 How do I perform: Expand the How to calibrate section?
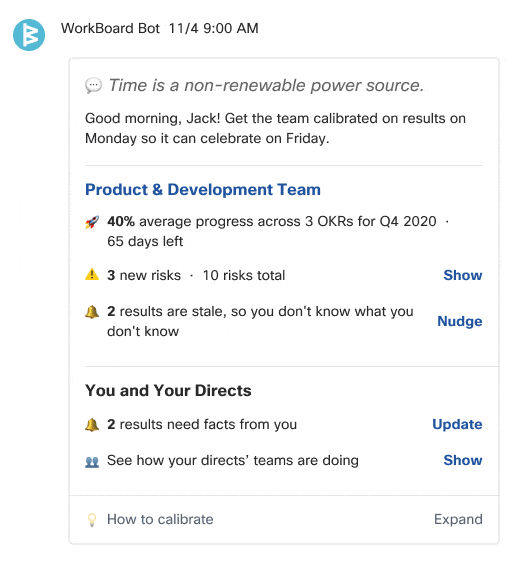click(458, 520)
